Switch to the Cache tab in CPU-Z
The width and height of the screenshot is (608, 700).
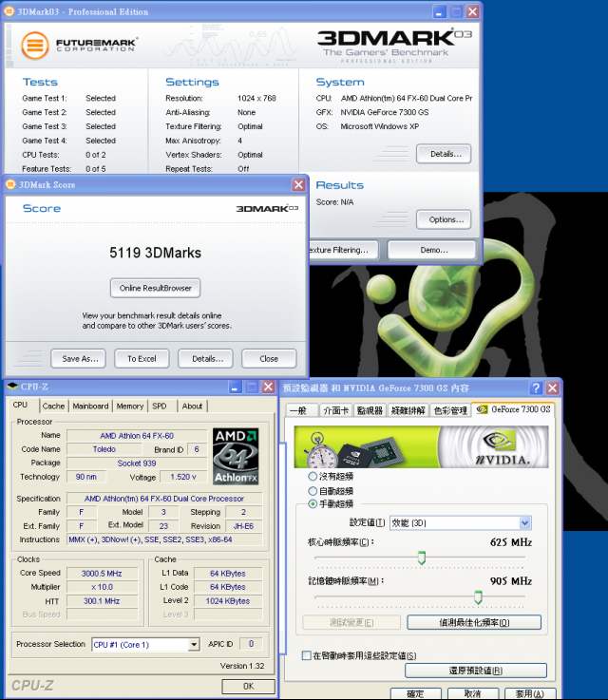(x=53, y=406)
